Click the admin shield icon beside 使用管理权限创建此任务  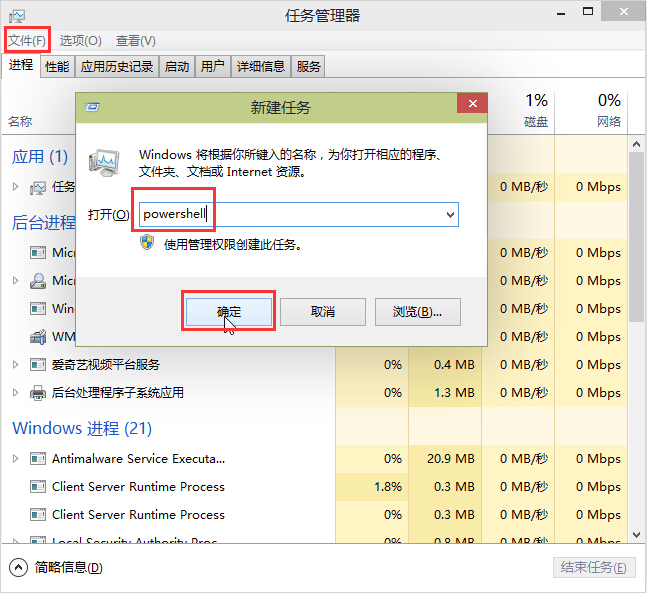147,242
